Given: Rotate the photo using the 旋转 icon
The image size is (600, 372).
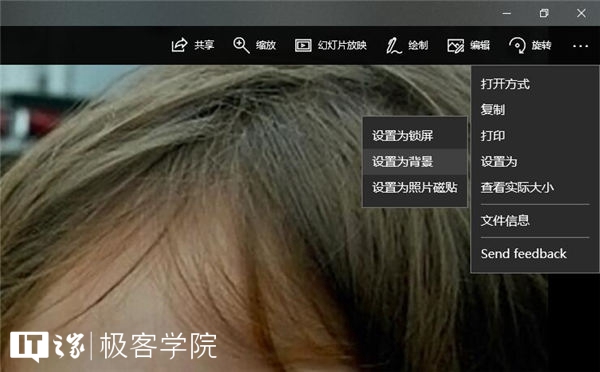Looking at the screenshot, I should (x=517, y=45).
